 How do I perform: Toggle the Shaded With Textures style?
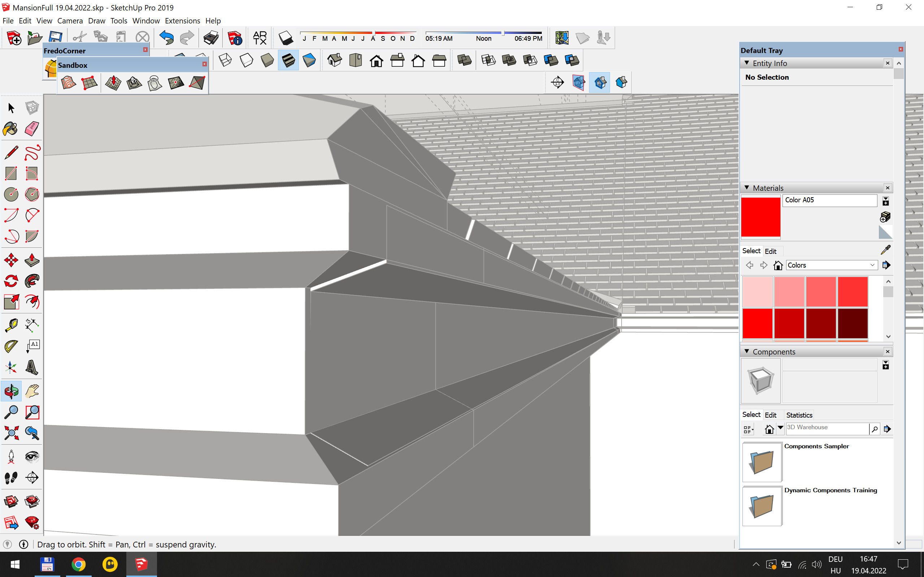click(288, 60)
